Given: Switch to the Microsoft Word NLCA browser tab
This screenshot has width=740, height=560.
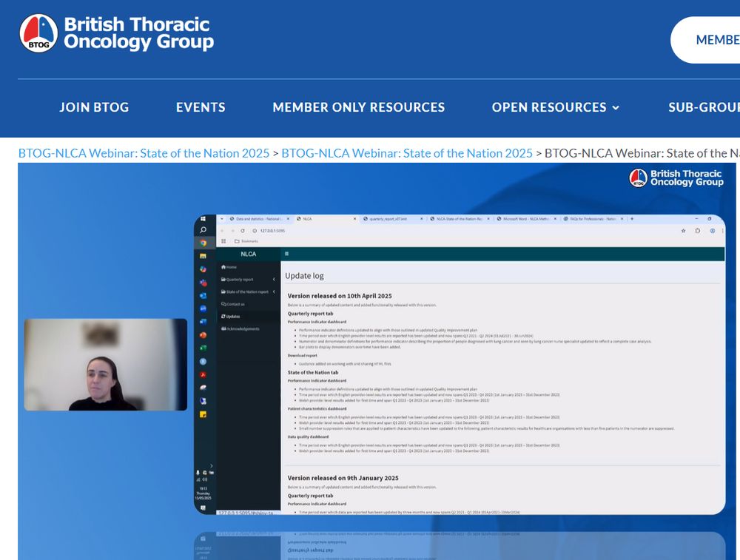Looking at the screenshot, I should point(525,219).
